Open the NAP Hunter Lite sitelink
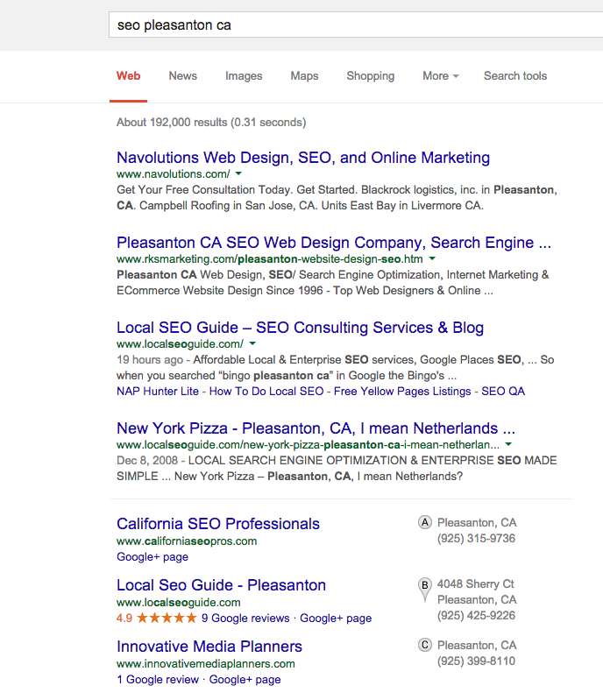This screenshot has width=603, height=700. pos(158,391)
